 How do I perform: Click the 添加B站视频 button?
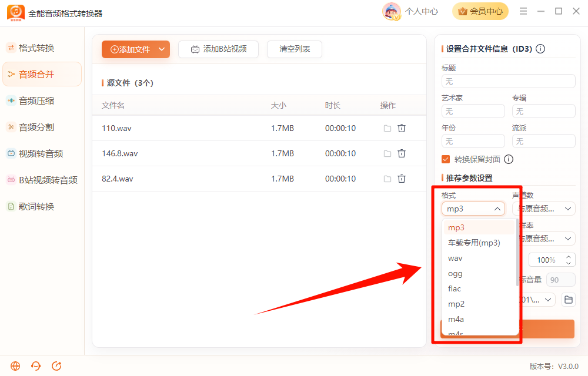click(218, 49)
